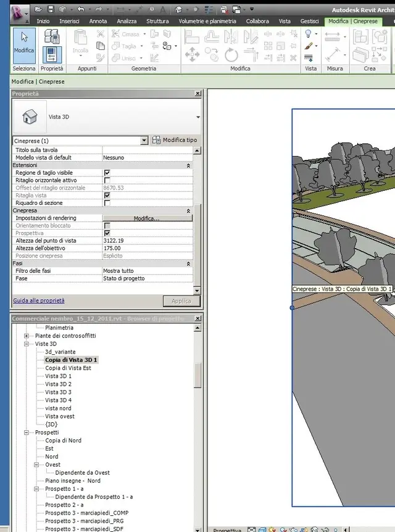This screenshot has width=395, height=532.
Task: Click the Save disk icon in quick access toolbar
Action: (51, 9)
